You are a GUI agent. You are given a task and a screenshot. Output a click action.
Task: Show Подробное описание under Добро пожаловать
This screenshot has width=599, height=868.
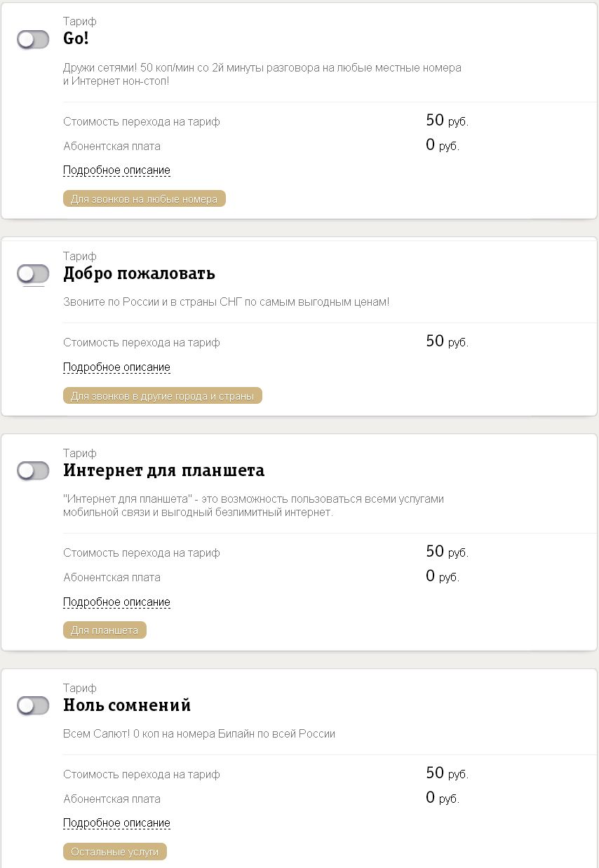116,367
